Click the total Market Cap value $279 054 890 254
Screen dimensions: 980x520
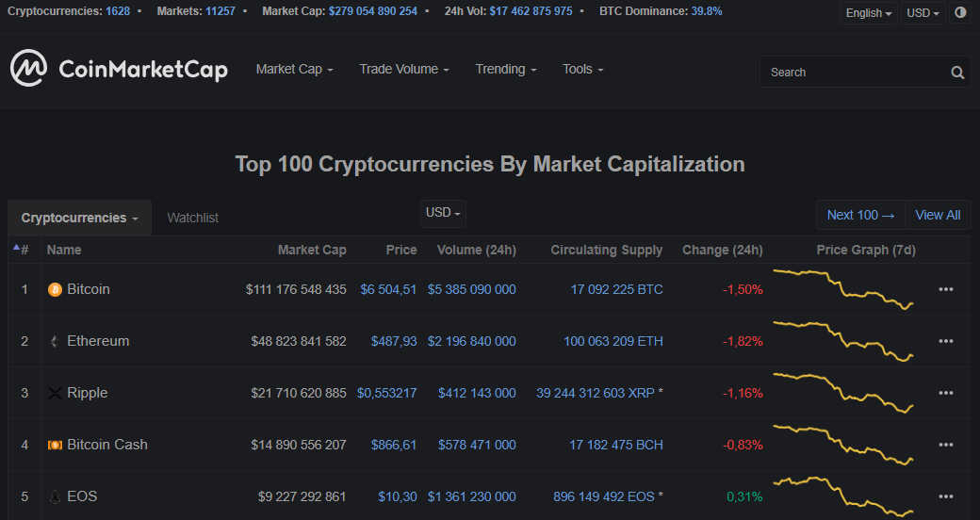point(373,11)
